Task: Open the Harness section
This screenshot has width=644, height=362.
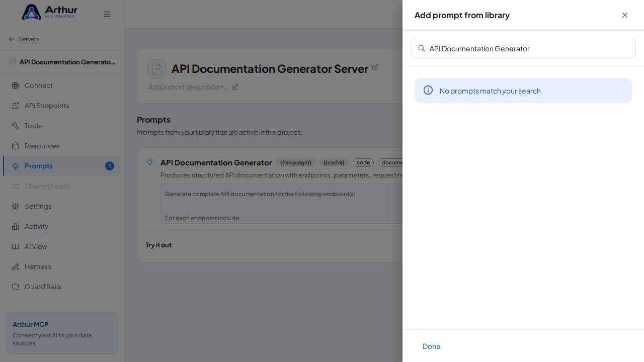Action: pos(62,266)
